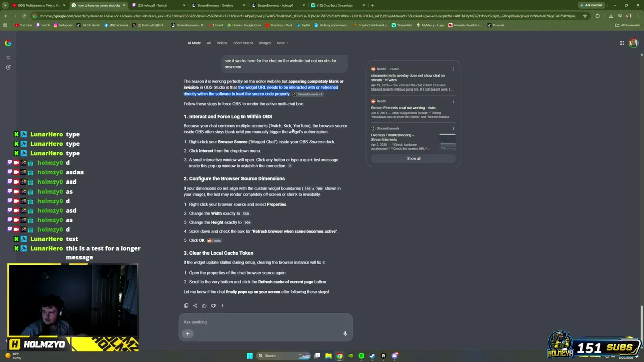Open options for the StreamElements source card
This screenshot has height=362, width=644.
pyautogui.click(x=453, y=128)
